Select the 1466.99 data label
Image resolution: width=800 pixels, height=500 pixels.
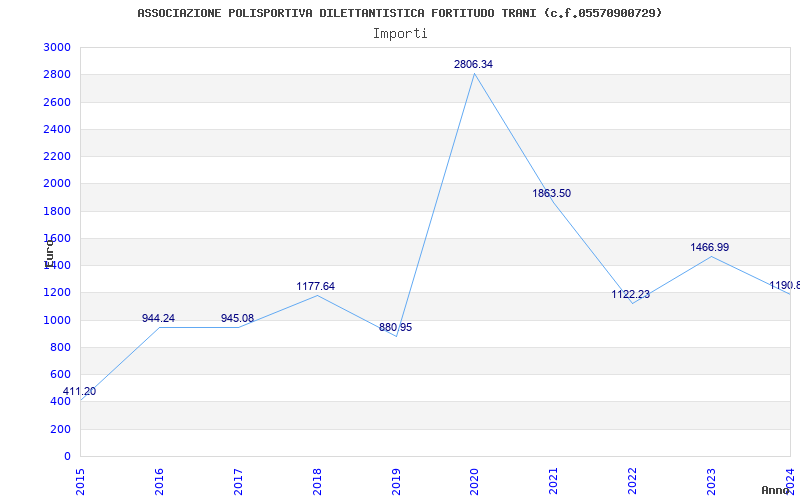point(710,247)
